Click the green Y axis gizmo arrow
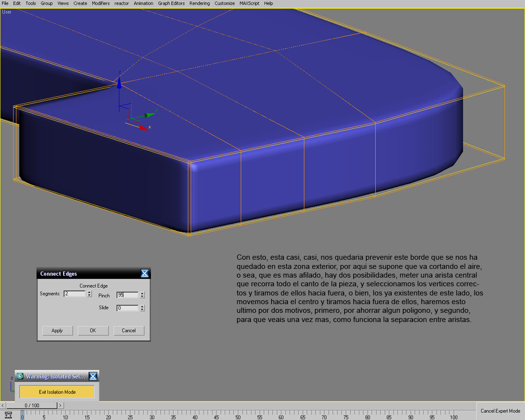The width and height of the screenshot is (525, 420). click(x=150, y=115)
